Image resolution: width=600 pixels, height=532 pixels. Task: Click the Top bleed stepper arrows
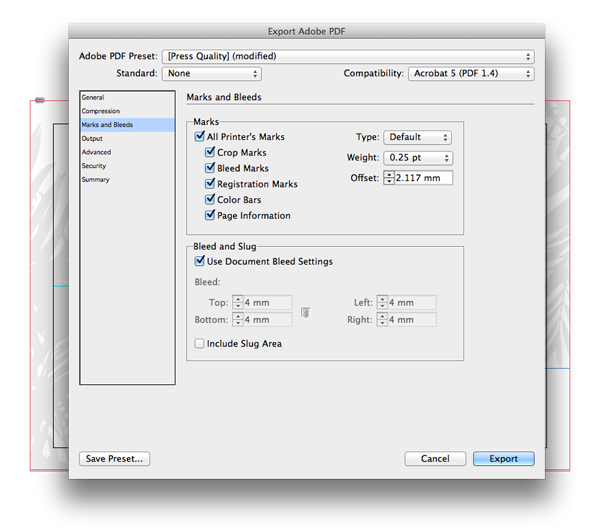[238, 302]
